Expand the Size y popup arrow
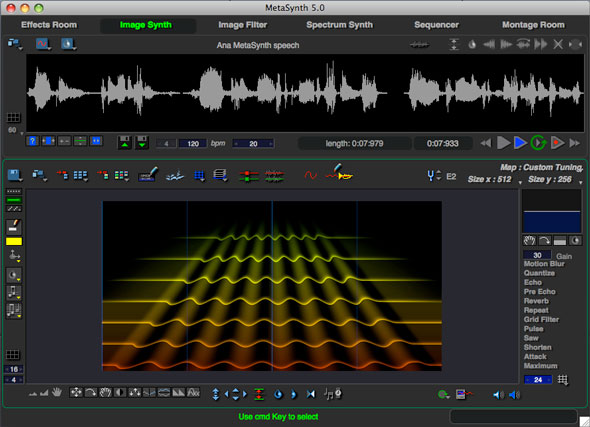The width and height of the screenshot is (590, 427). click(x=581, y=183)
